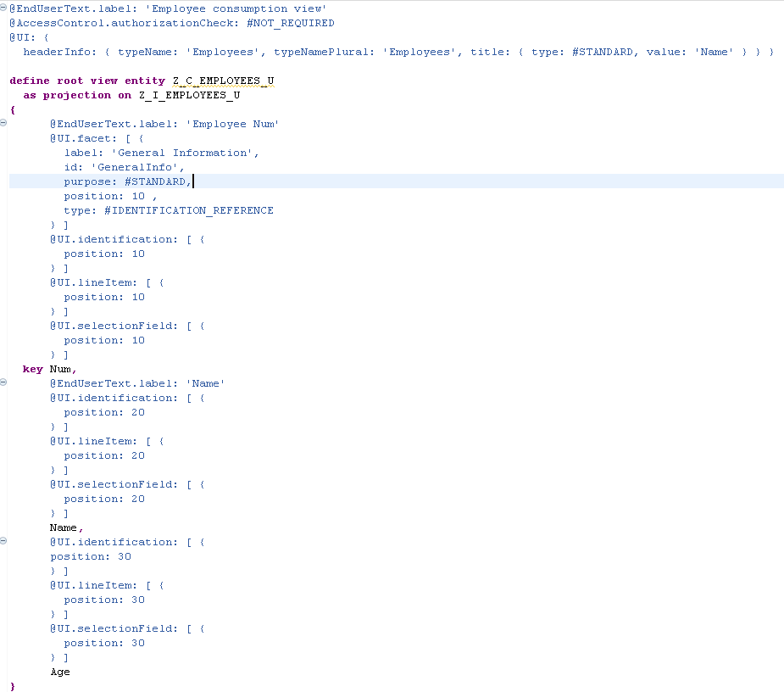The height and width of the screenshot is (692, 784).
Task: Click value: 'Name' in headerInfo line
Action: point(690,52)
